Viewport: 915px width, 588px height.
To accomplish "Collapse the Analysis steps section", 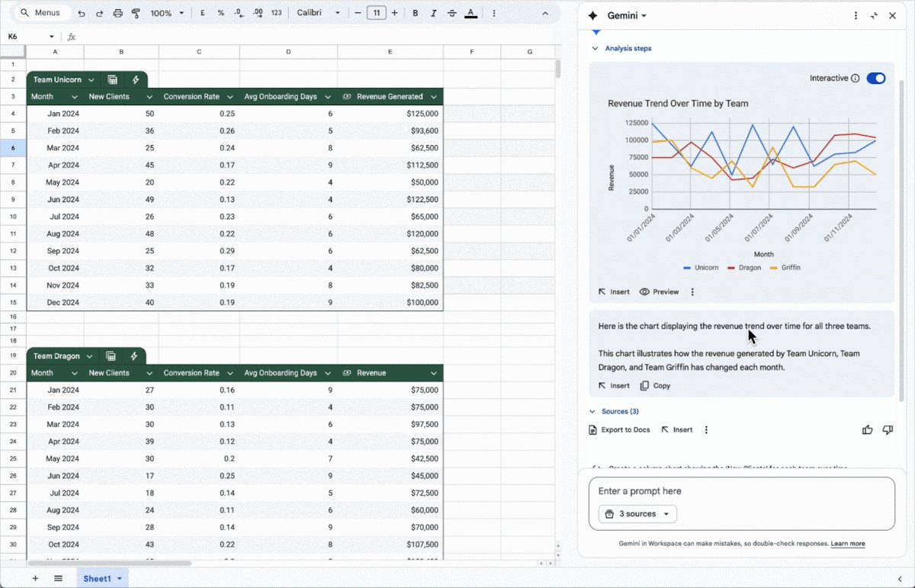I will click(x=596, y=48).
